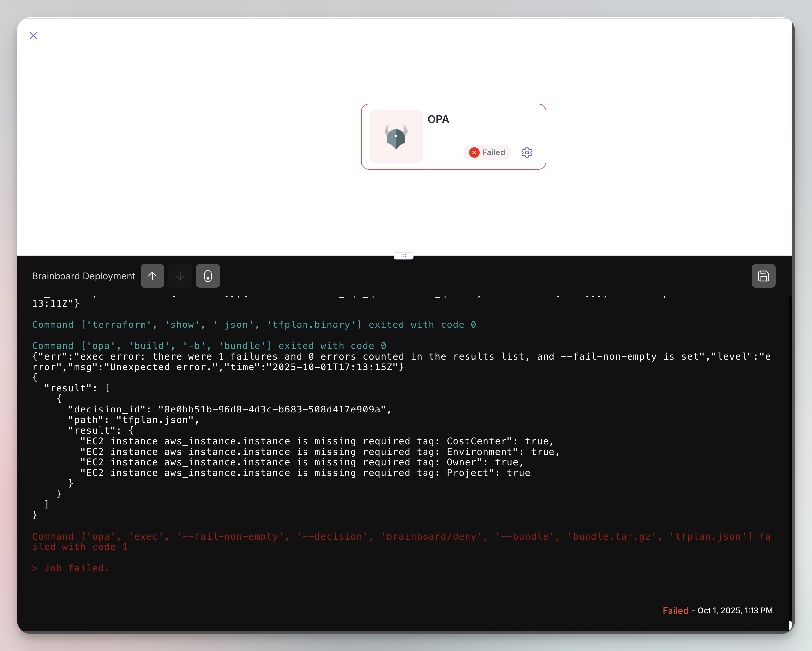Viewport: 812px width, 651px height.
Task: Click the OPA helmet logo thumbnail
Action: (396, 136)
